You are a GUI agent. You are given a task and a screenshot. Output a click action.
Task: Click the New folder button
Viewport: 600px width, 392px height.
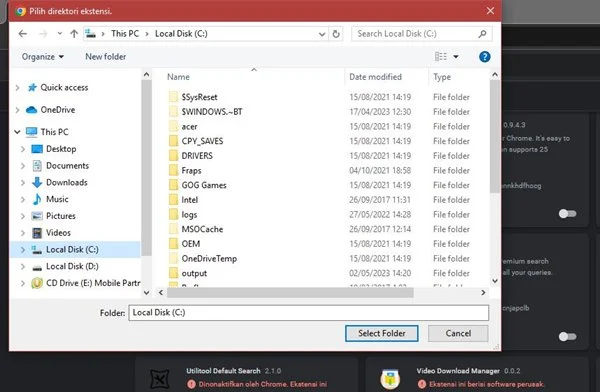[106, 57]
